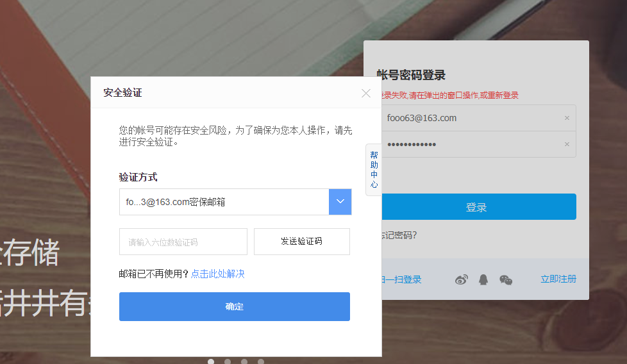Click the password input field
627x364 pixels.
pos(479,144)
